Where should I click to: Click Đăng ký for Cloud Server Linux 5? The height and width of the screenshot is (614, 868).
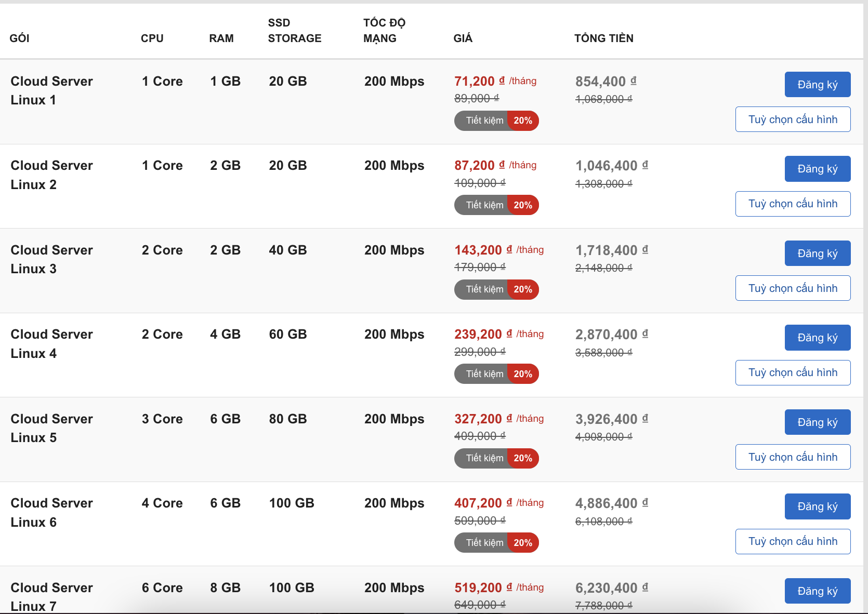(818, 422)
